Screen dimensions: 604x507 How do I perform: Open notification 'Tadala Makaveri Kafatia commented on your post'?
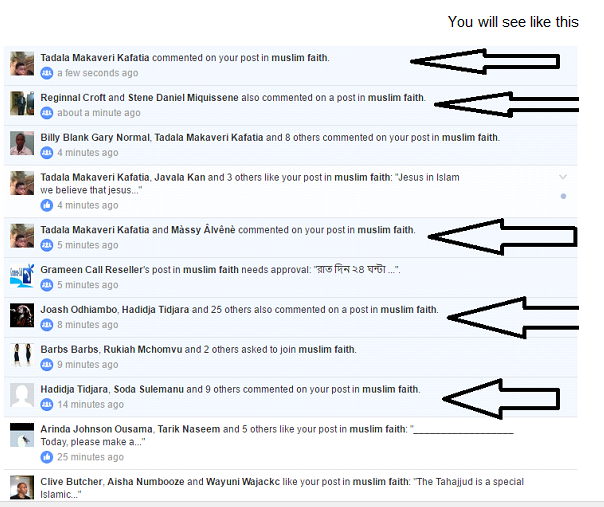point(290,65)
